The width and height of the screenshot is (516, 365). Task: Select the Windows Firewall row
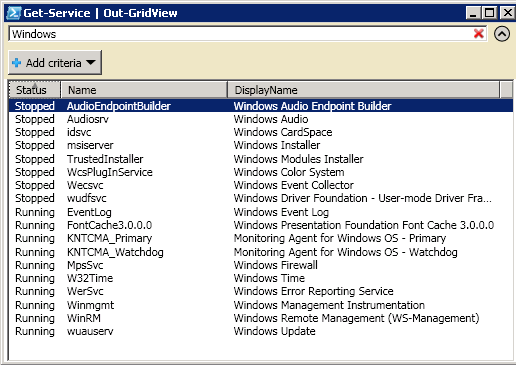pos(261,265)
